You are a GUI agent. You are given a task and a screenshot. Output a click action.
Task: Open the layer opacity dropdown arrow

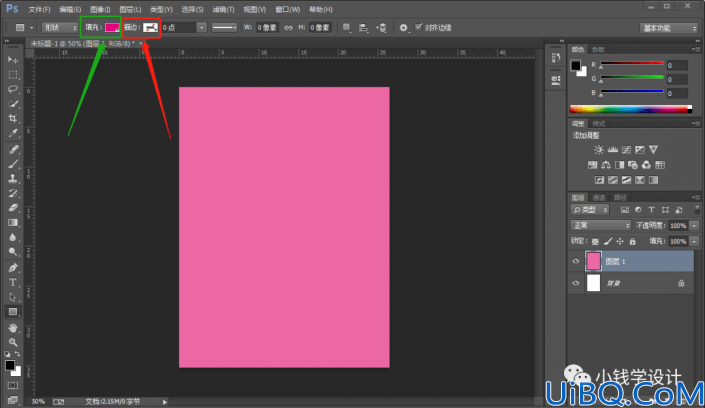(x=694, y=225)
